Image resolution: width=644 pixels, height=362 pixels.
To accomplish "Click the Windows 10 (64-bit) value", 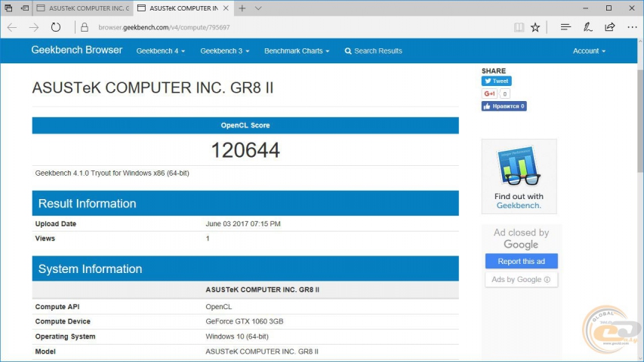I will click(237, 336).
